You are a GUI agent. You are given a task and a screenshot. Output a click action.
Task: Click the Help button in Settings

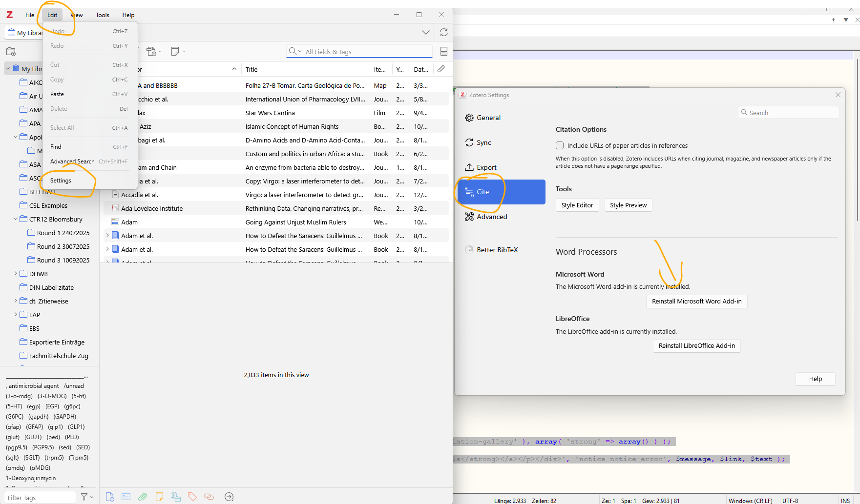click(815, 379)
